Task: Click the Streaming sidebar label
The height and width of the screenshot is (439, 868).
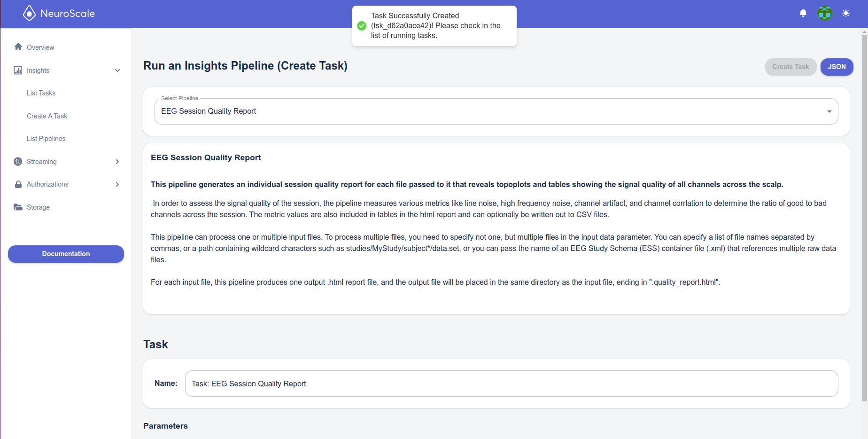Action: point(42,162)
